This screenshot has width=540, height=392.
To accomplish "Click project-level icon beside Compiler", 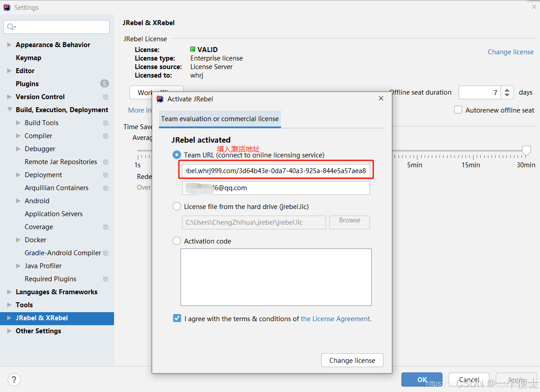I will click(105, 136).
